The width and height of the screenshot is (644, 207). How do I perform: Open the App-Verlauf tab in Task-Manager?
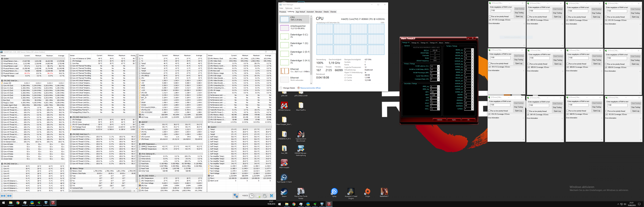(x=300, y=12)
